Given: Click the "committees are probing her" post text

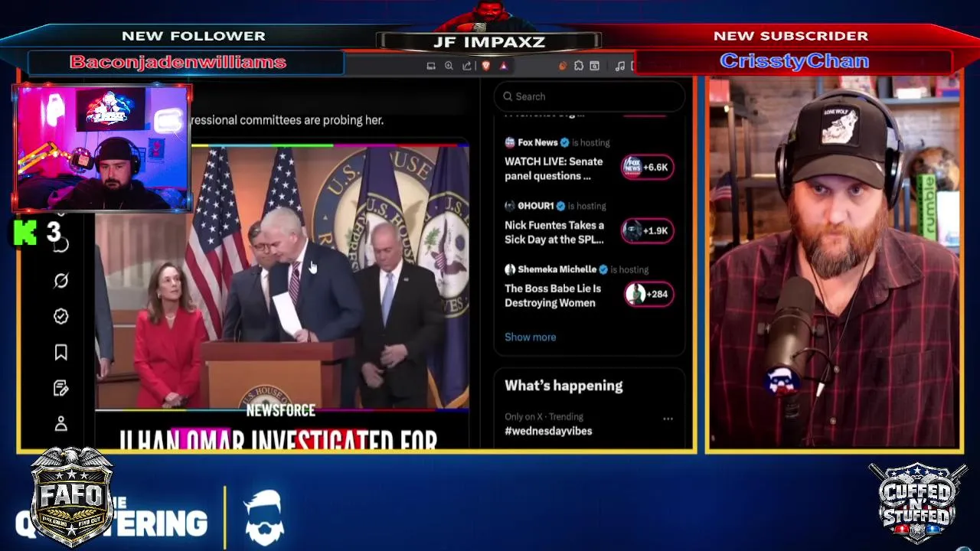Looking at the screenshot, I should (x=287, y=120).
